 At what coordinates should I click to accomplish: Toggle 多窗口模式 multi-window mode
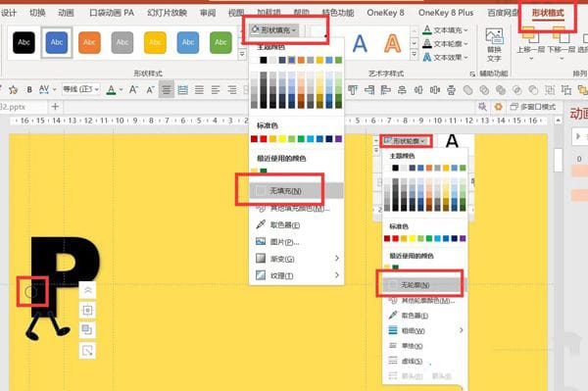point(532,107)
